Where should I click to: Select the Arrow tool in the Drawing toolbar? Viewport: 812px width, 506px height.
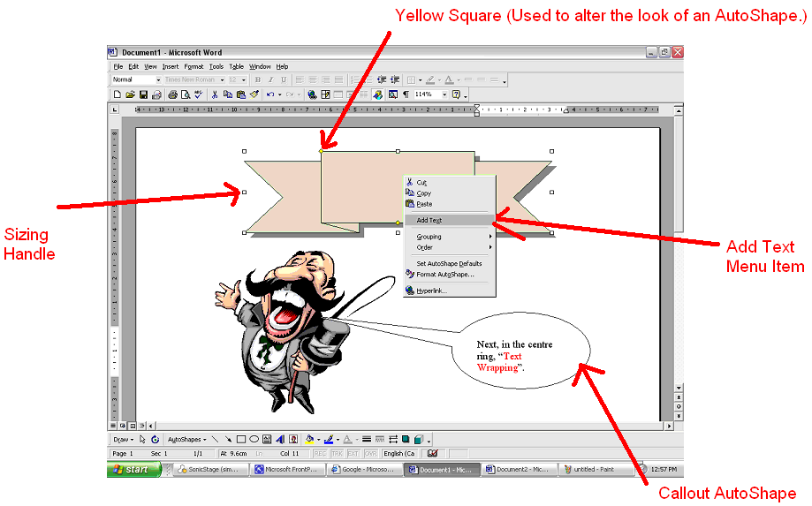click(228, 439)
